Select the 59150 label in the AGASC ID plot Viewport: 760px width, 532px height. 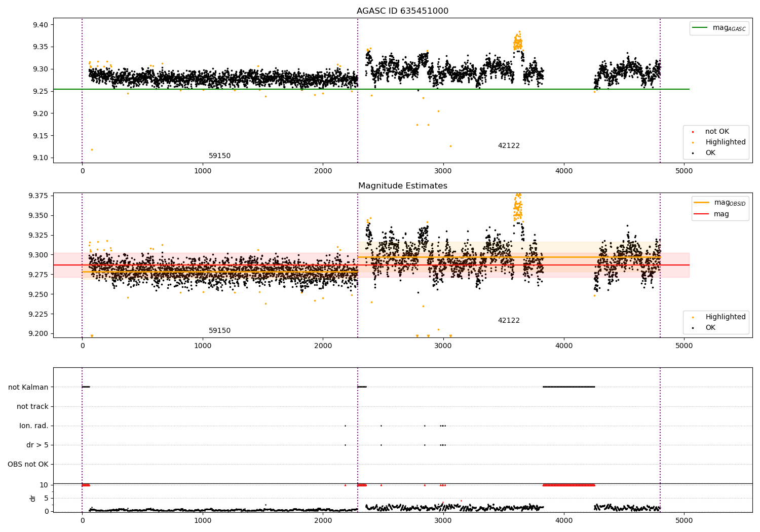(219, 156)
